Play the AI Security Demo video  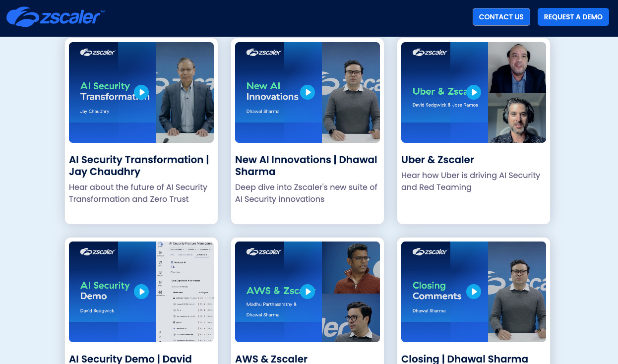pyautogui.click(x=141, y=292)
